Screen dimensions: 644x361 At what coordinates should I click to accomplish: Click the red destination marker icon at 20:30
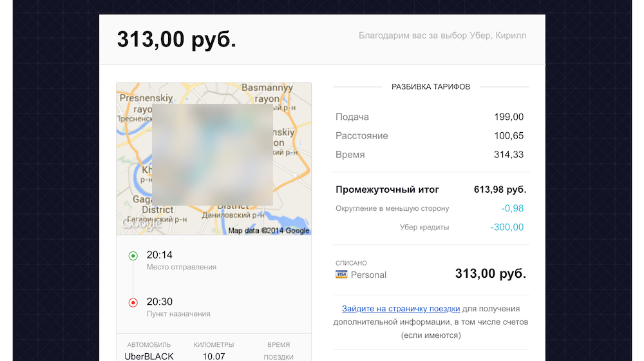pos(133,302)
